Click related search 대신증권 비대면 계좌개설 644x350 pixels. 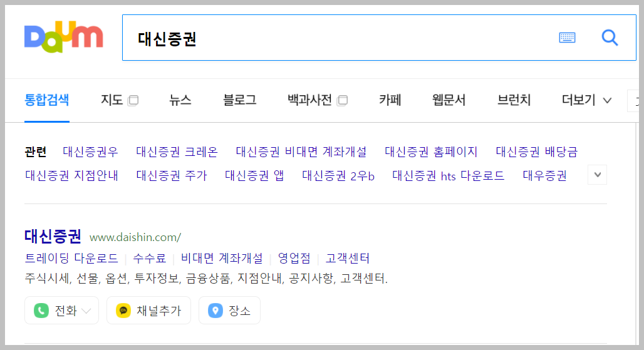click(x=301, y=152)
